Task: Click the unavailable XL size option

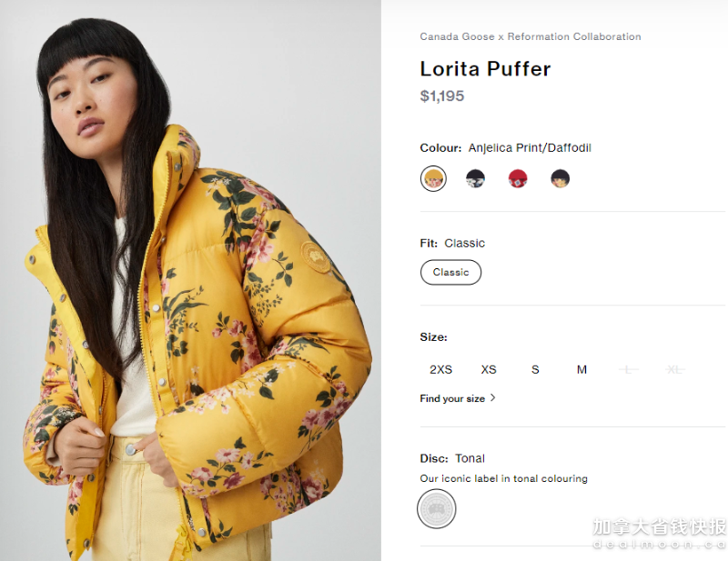Action: (674, 369)
